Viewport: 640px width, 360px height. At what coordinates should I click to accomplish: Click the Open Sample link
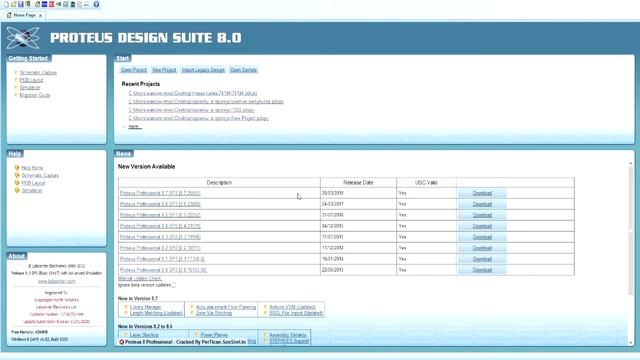(x=243, y=70)
